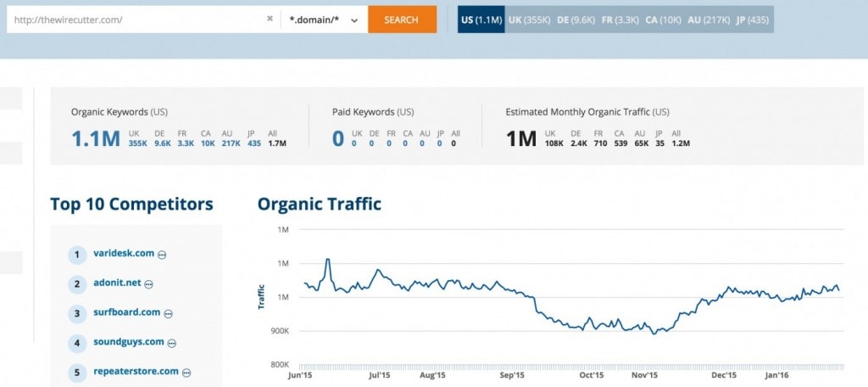Click the 1.1M organic keywords figure
868x387 pixels.
click(96, 139)
